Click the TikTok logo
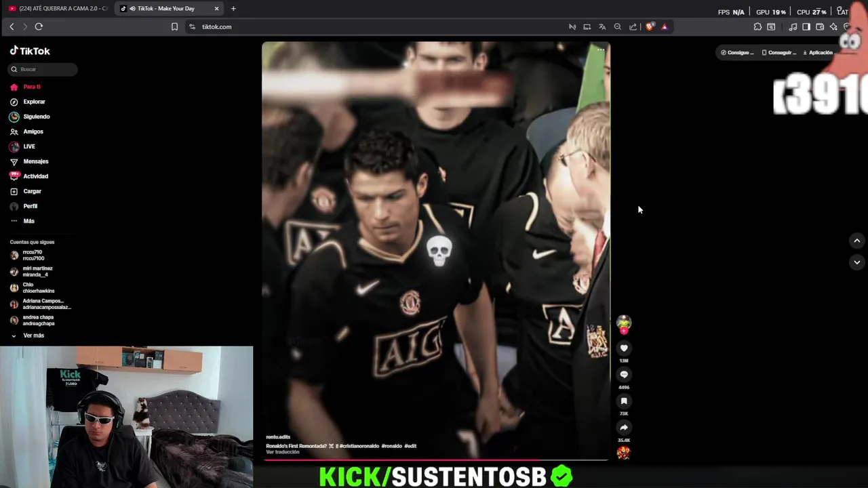This screenshot has width=868, height=488. point(30,51)
